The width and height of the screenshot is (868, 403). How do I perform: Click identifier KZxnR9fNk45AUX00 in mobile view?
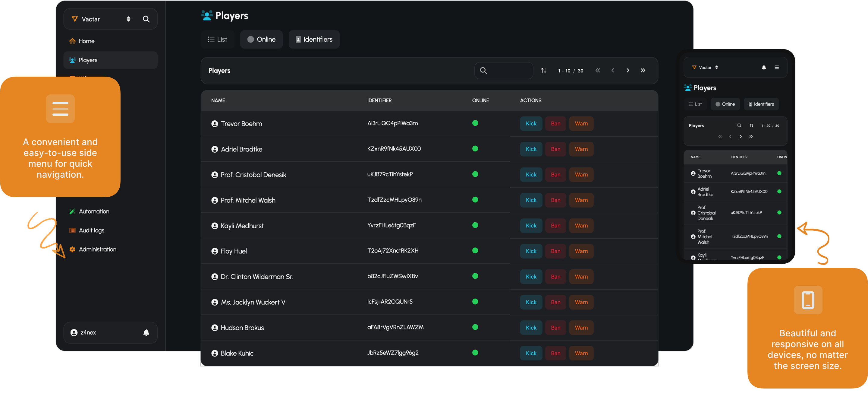coord(749,192)
